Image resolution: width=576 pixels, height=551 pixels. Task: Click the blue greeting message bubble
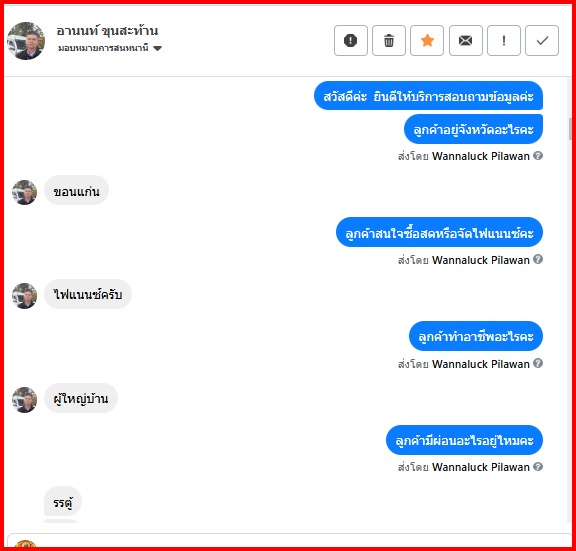point(428,96)
